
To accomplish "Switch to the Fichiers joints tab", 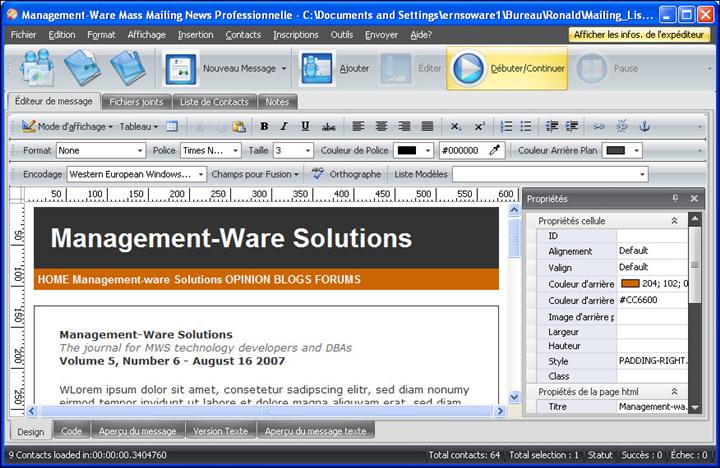I will pyautogui.click(x=136, y=101).
